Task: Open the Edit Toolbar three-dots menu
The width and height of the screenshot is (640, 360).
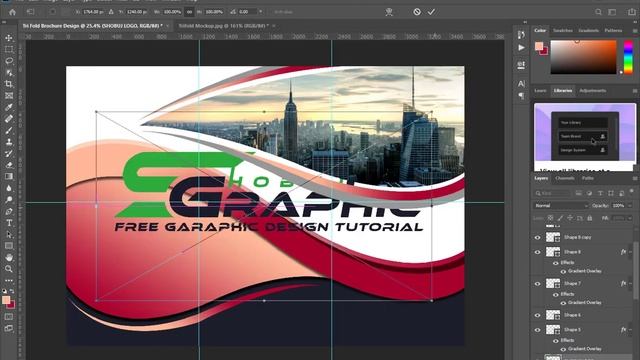Action: tap(9, 280)
